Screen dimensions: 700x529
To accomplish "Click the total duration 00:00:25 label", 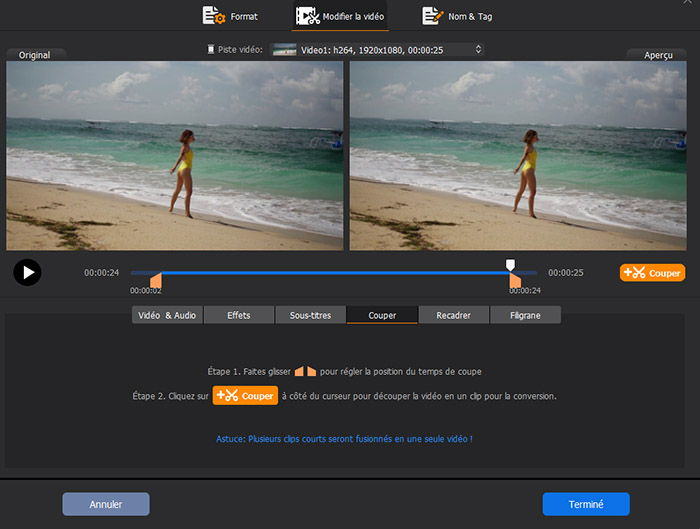I will [566, 272].
